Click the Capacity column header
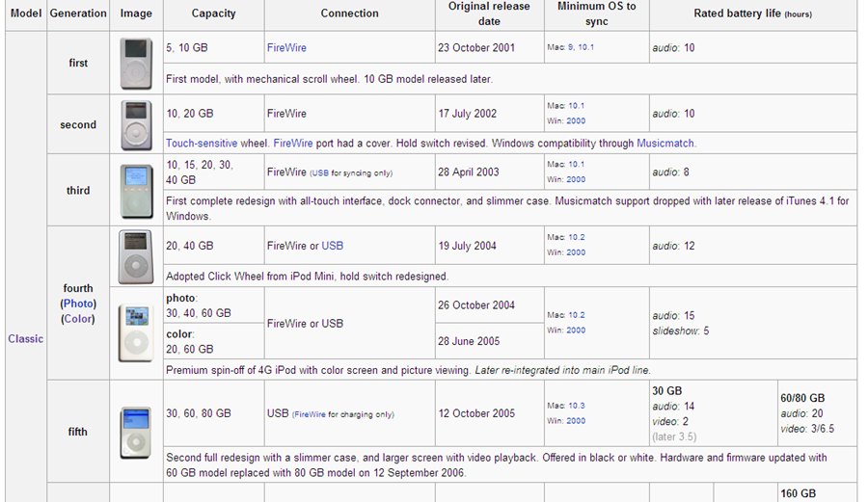Image resolution: width=868 pixels, height=502 pixels. click(x=214, y=13)
